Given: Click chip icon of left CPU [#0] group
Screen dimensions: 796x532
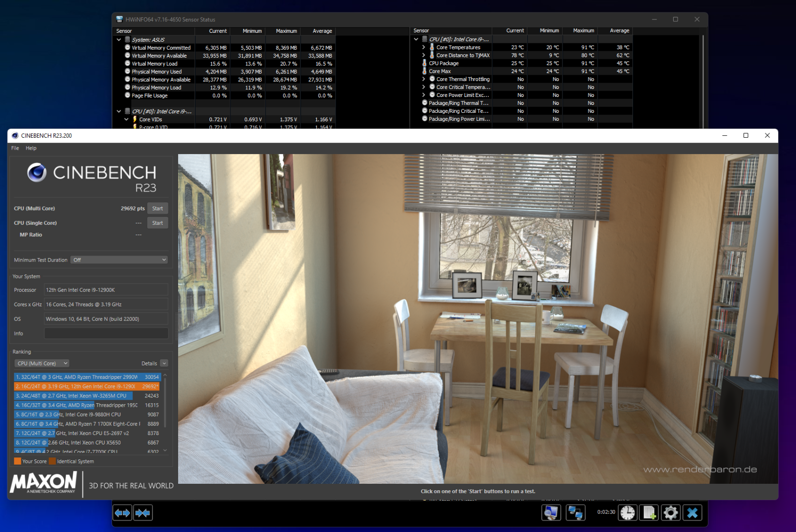Looking at the screenshot, I should (x=127, y=111).
